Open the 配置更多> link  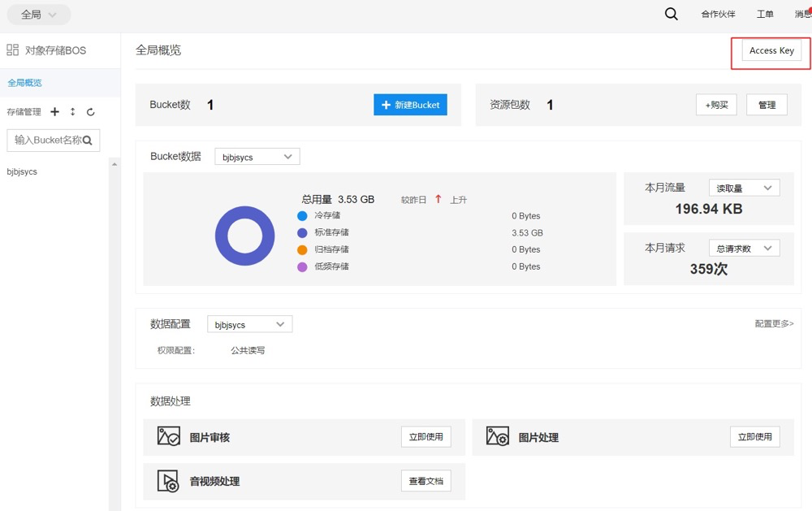(774, 323)
